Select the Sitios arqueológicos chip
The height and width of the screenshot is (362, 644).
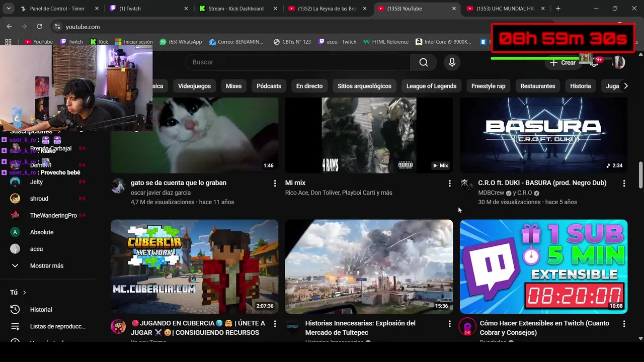point(364,86)
